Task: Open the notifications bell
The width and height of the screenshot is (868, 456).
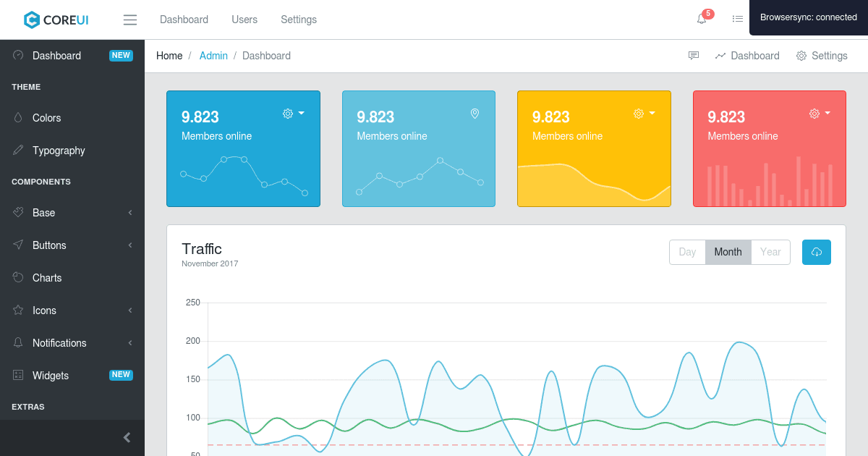Action: (702, 20)
